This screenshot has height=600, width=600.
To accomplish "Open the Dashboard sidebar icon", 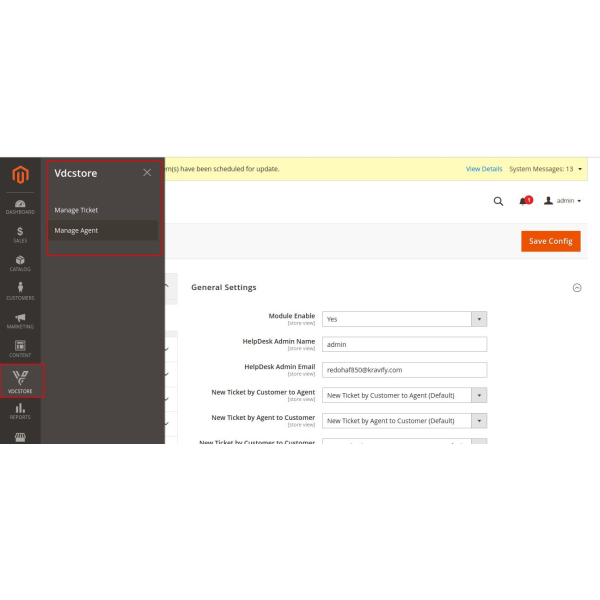I will coord(20,206).
